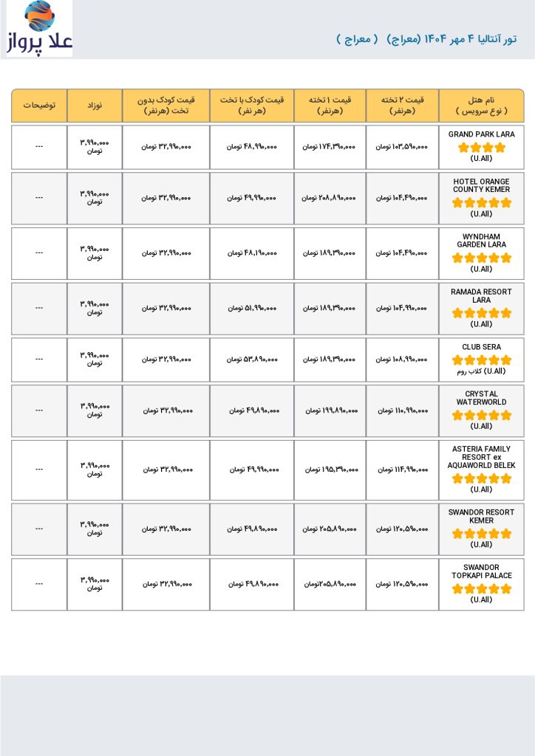Click the CLUB SERA double-room price cell
The width and height of the screenshot is (535, 756).
pyautogui.click(x=402, y=359)
